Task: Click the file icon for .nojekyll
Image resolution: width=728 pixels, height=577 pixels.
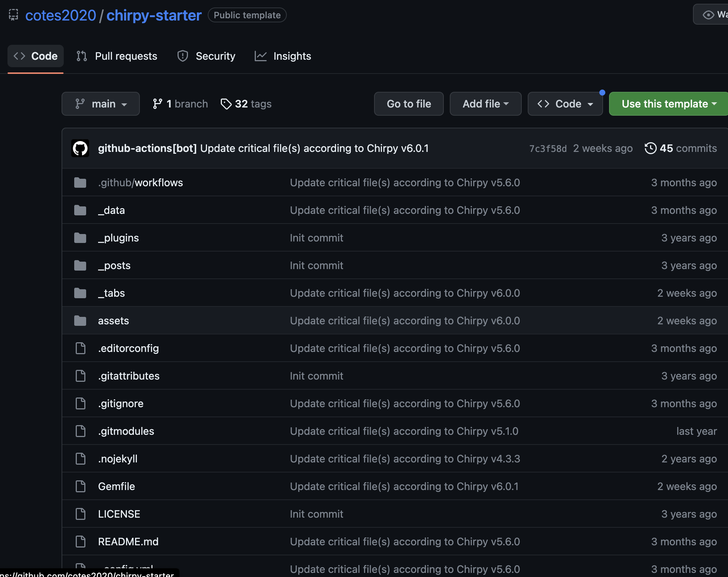Action: coord(81,459)
